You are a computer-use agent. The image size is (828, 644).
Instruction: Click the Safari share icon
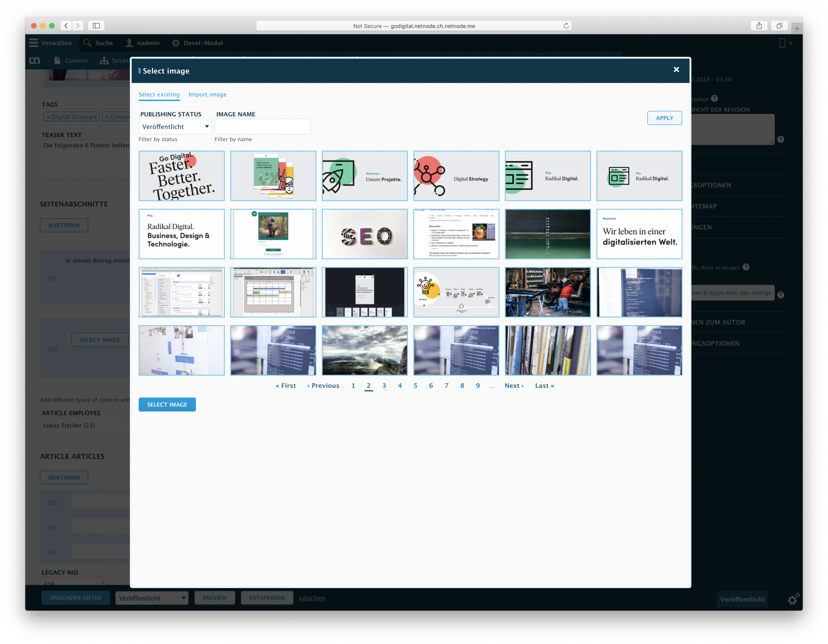click(759, 26)
